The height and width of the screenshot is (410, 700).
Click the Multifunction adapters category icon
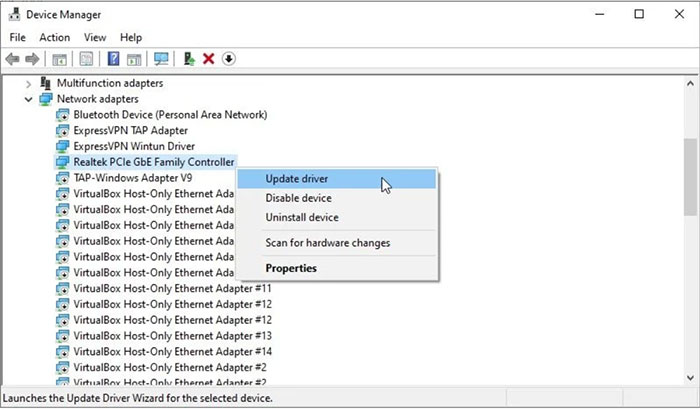pos(46,83)
